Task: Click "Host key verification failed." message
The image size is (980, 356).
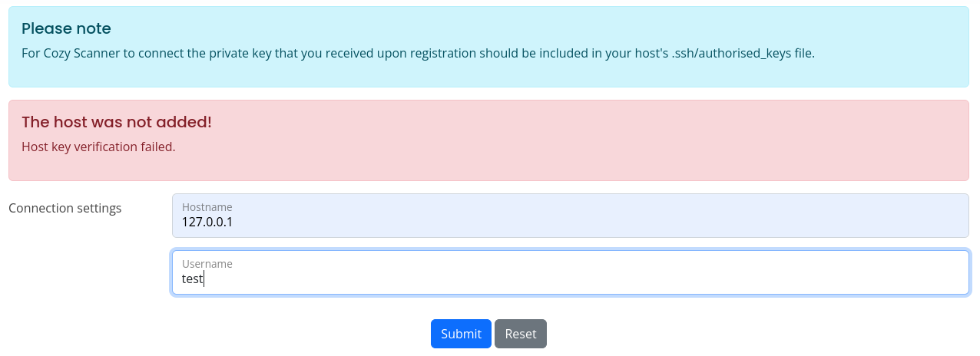Action: (x=98, y=147)
